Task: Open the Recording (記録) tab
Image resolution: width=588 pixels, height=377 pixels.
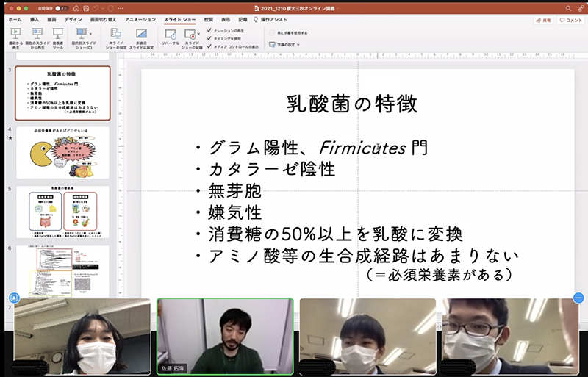Action: (x=243, y=19)
